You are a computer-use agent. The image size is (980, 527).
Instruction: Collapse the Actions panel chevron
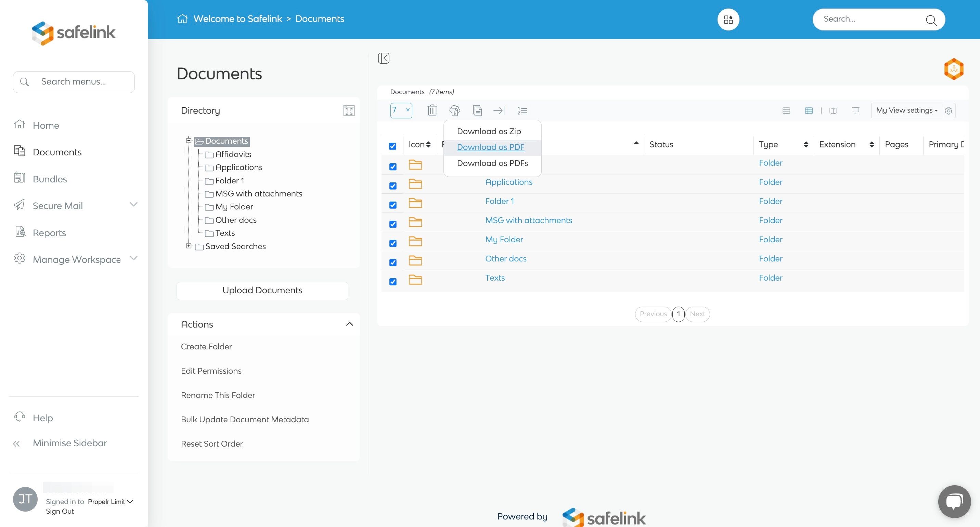click(349, 324)
